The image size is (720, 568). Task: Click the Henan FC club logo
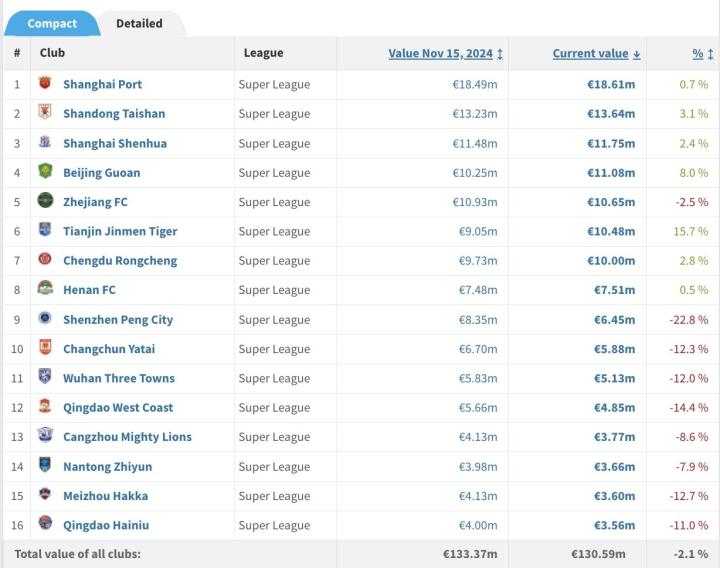click(45, 289)
